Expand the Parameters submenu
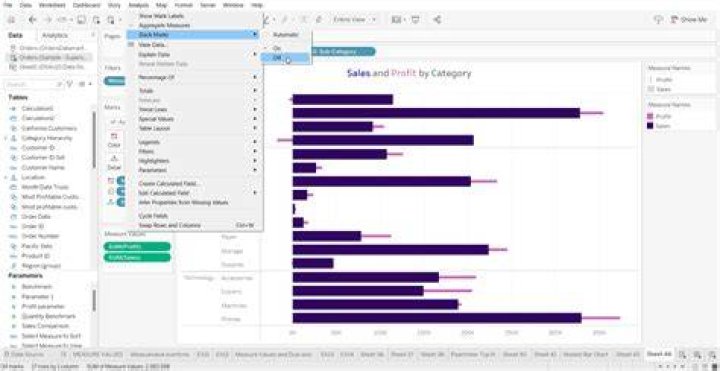The width and height of the screenshot is (720, 371). pyautogui.click(x=194, y=170)
